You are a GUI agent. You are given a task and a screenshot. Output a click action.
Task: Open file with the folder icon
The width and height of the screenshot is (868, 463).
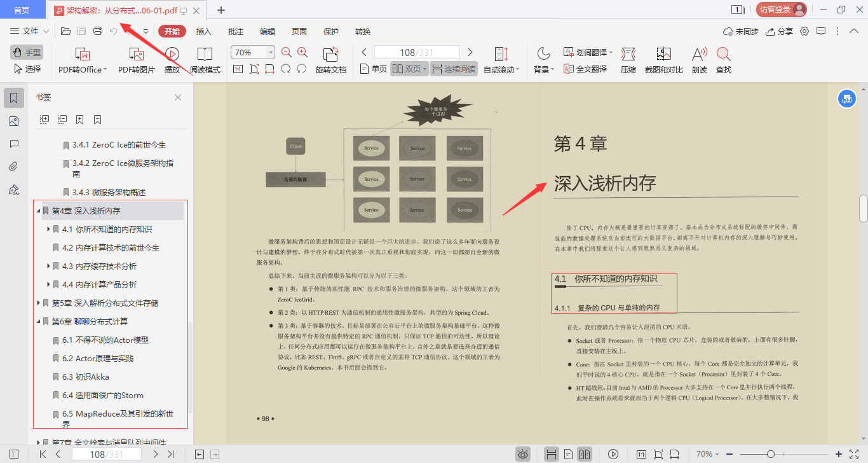65,31
